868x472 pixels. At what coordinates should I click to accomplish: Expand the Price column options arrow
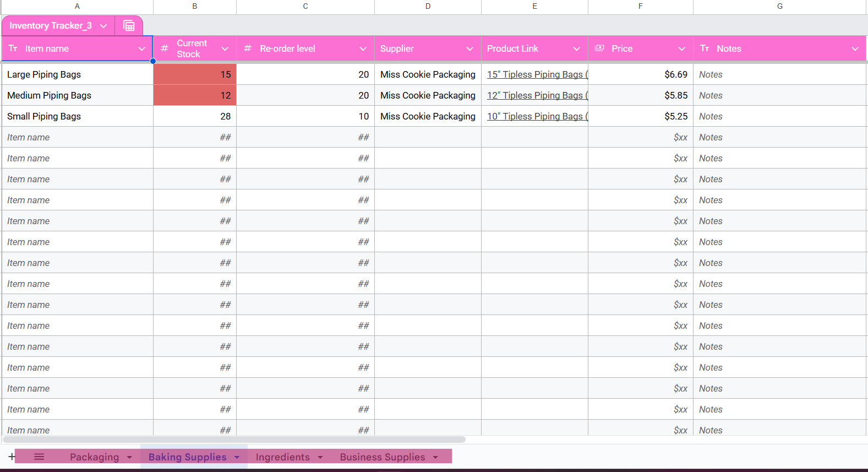(x=681, y=49)
